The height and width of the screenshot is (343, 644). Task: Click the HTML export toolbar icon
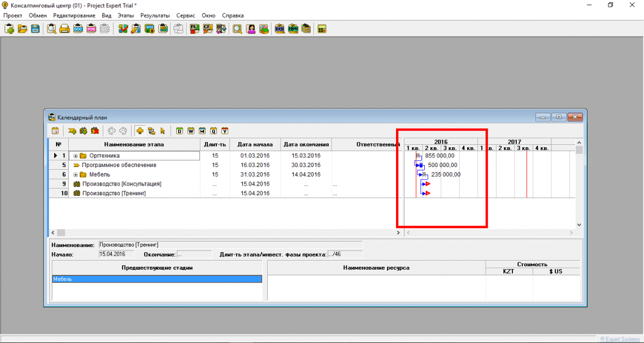91,29
